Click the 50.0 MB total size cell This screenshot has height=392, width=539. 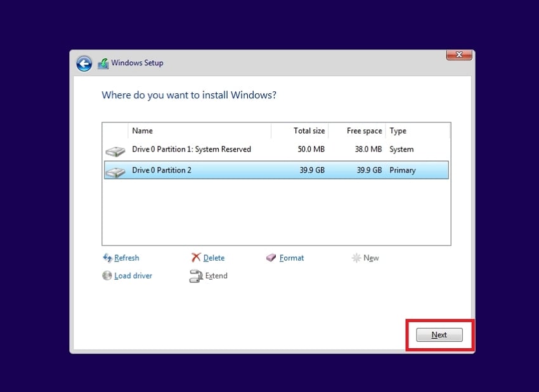(311, 149)
